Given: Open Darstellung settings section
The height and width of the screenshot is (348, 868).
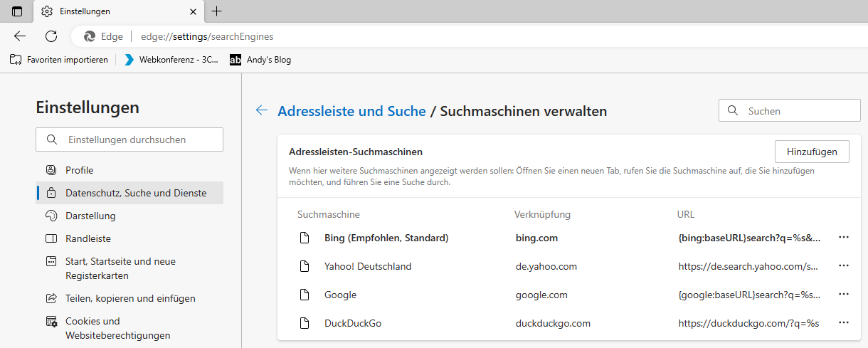Looking at the screenshot, I should tap(90, 216).
